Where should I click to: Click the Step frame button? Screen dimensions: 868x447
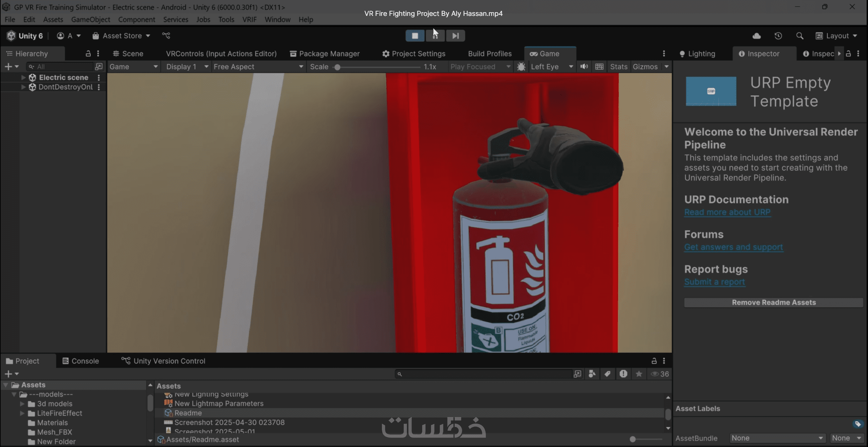point(455,36)
